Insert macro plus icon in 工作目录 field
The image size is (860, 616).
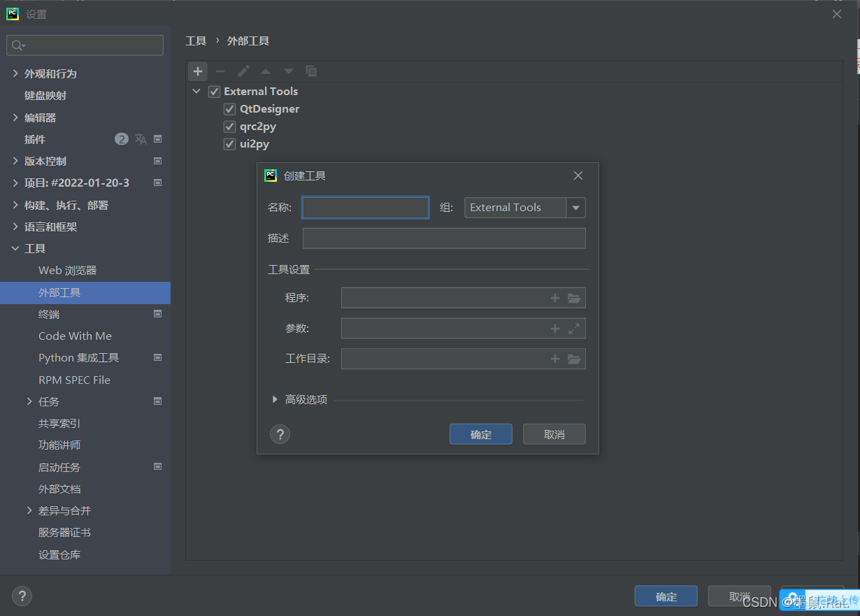click(x=555, y=359)
